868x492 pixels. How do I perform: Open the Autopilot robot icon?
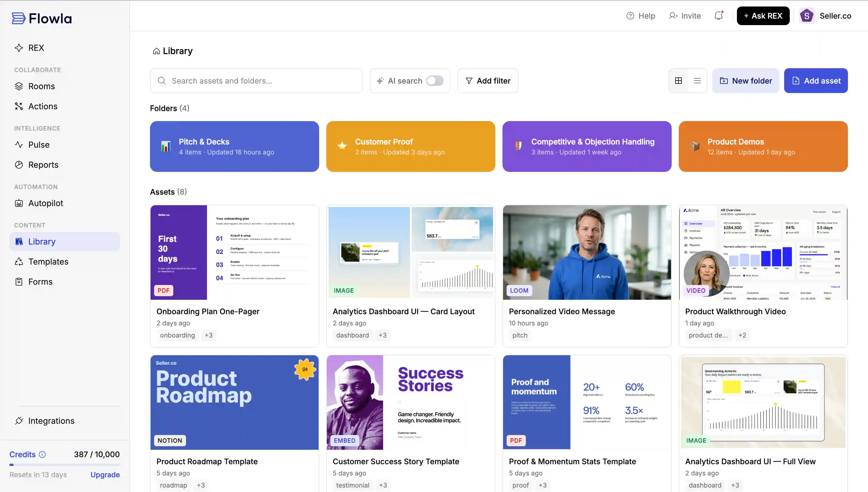(x=19, y=203)
